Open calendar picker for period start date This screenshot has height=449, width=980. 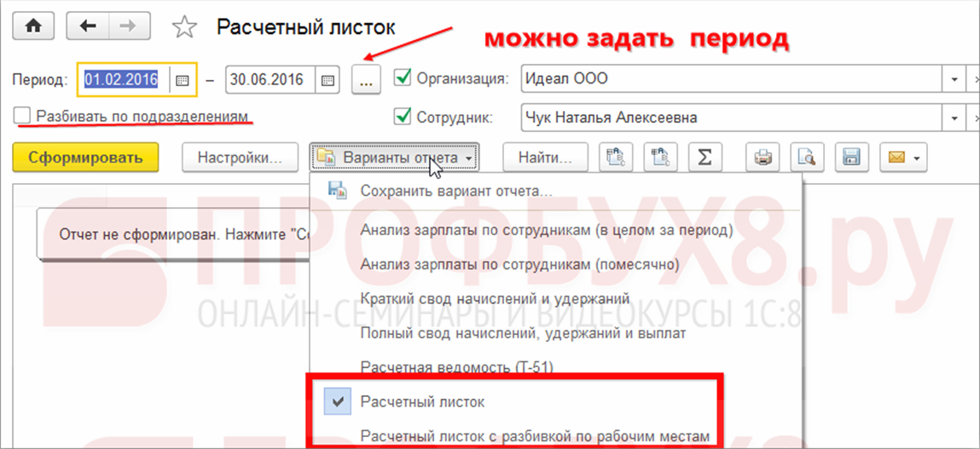click(x=182, y=80)
